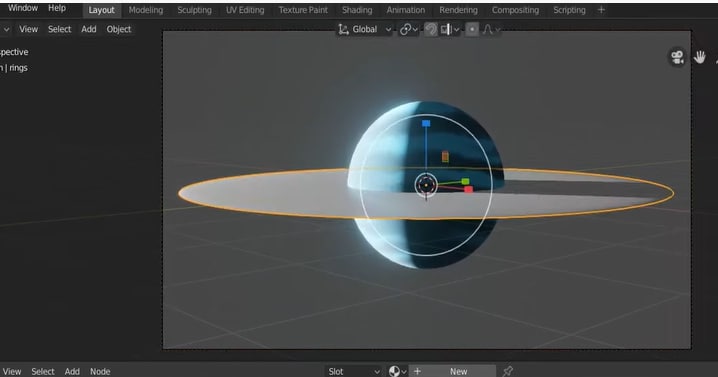Open the Object menu in viewport header

click(x=119, y=29)
